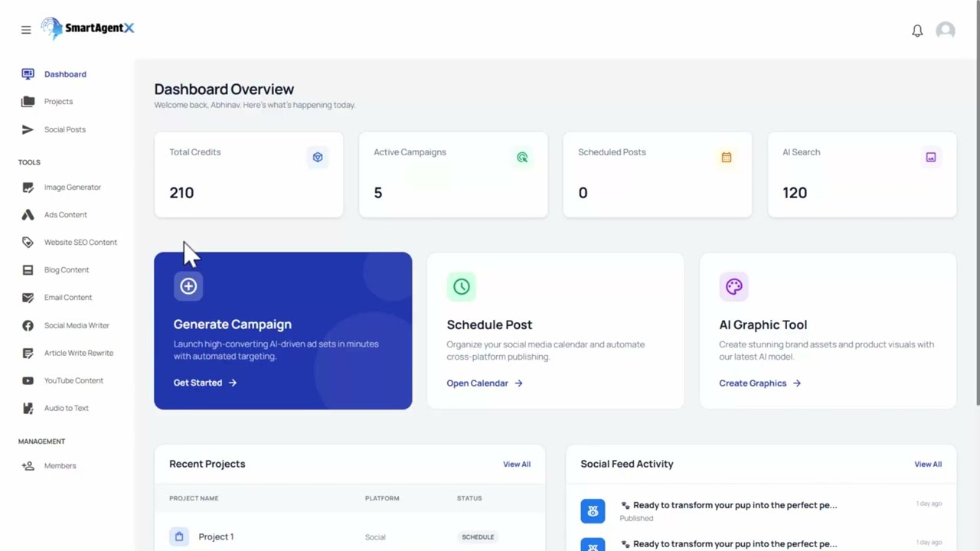The height and width of the screenshot is (551, 980).
Task: Click the Published status under first post
Action: click(636, 518)
